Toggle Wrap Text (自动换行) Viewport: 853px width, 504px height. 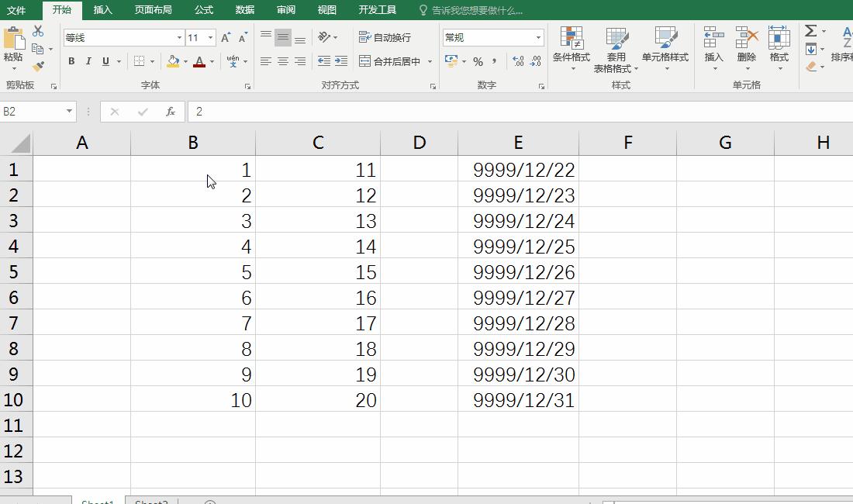[385, 37]
